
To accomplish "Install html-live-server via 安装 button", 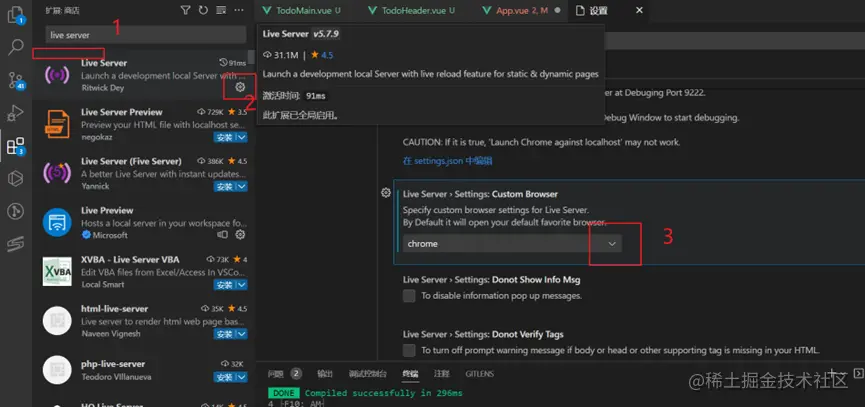I will 225,334.
